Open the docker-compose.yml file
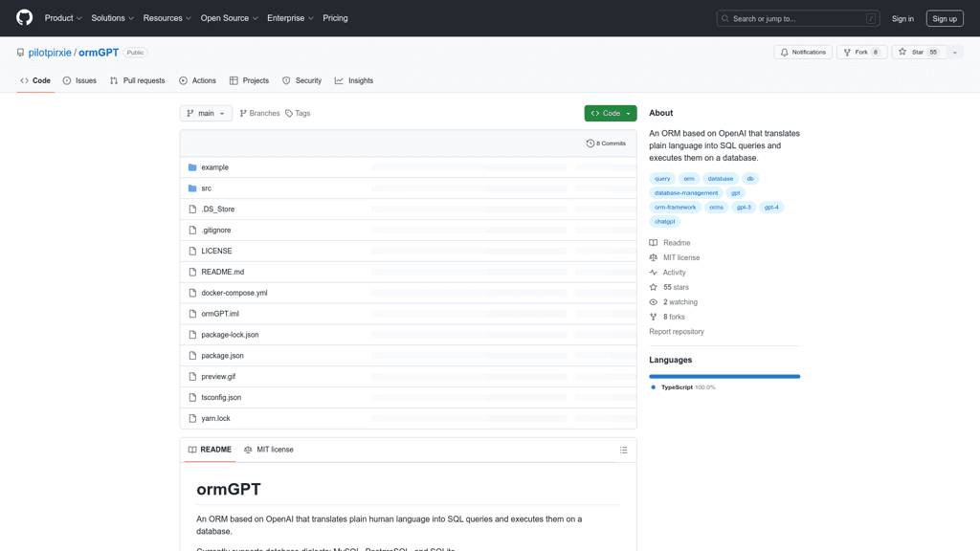The image size is (980, 551). pos(234,293)
